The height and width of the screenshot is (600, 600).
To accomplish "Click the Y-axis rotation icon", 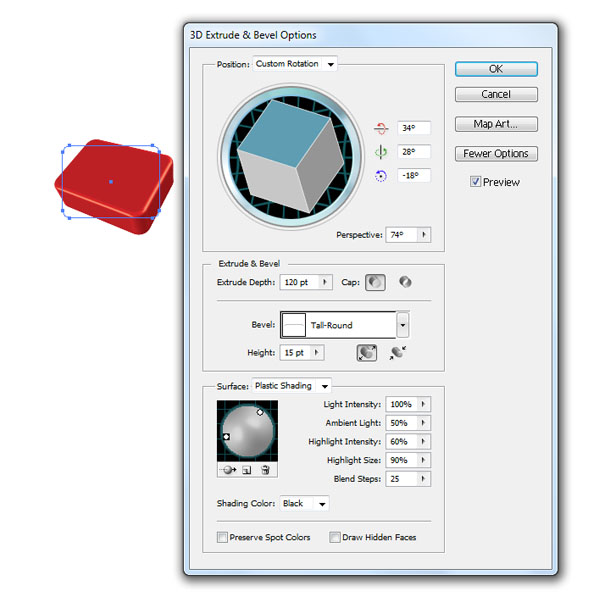I will [381, 152].
